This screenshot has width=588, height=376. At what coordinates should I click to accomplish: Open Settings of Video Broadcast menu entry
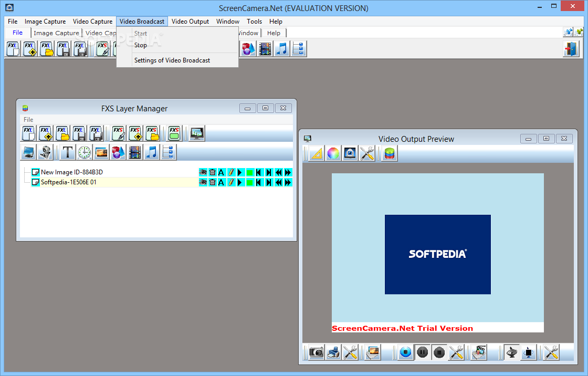[x=177, y=60]
